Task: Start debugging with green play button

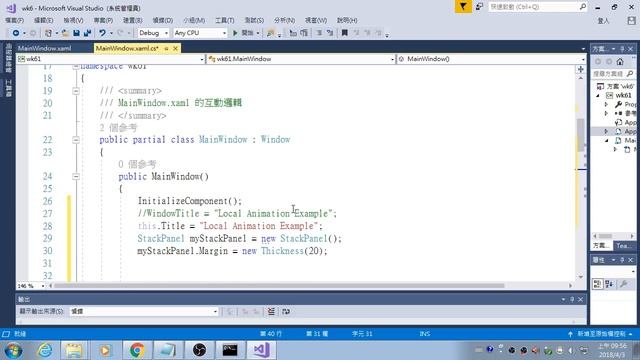Action: tap(235, 33)
